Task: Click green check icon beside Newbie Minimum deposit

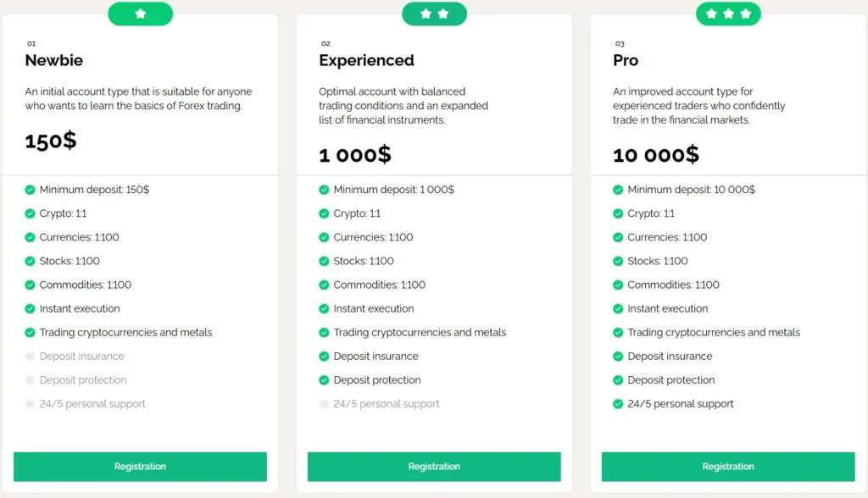Action: click(30, 190)
